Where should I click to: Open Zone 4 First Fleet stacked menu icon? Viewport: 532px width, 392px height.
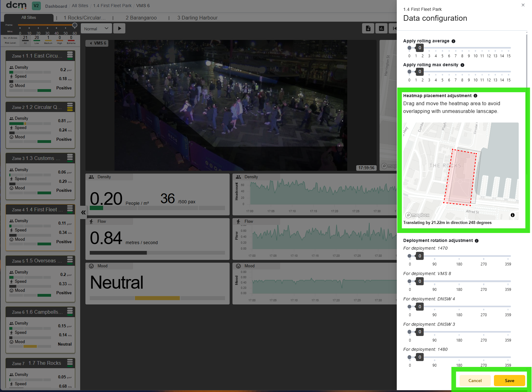tap(70, 209)
